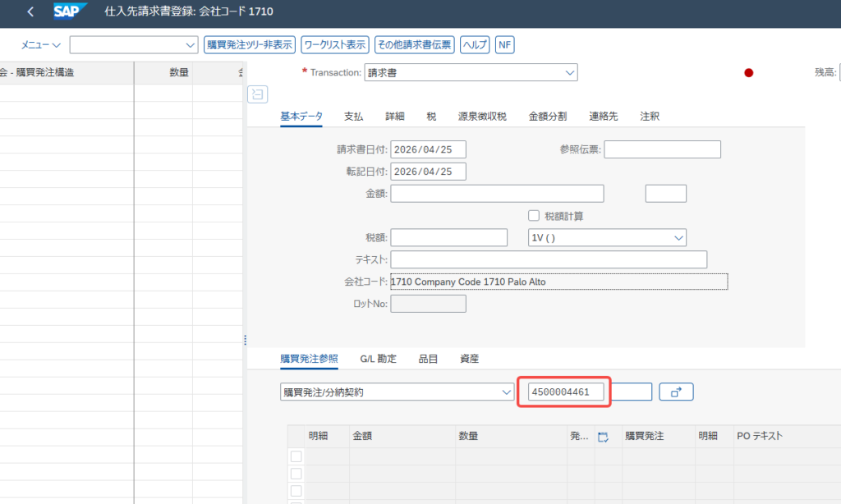Select the second row checkbox in item table
Viewport: 841px width, 504px height.
pyautogui.click(x=296, y=474)
